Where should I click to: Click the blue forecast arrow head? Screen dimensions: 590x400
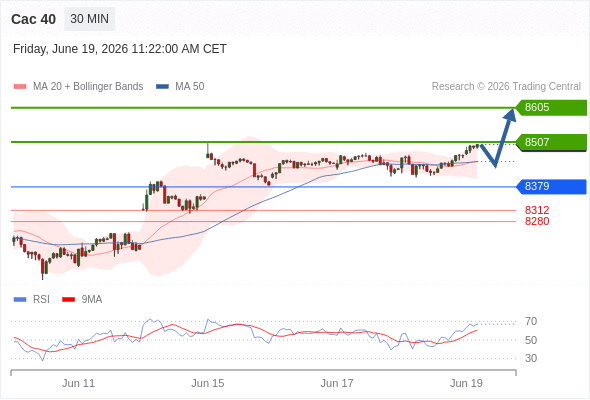click(510, 115)
